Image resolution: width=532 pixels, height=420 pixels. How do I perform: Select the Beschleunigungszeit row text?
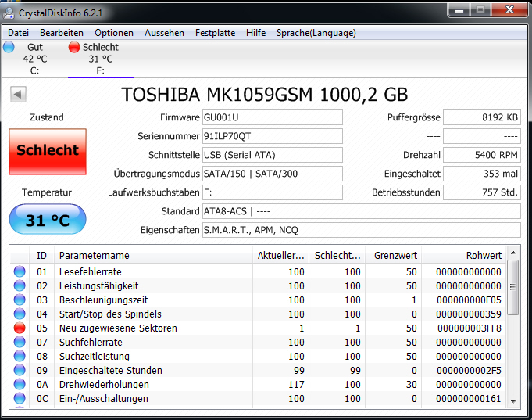tap(103, 300)
